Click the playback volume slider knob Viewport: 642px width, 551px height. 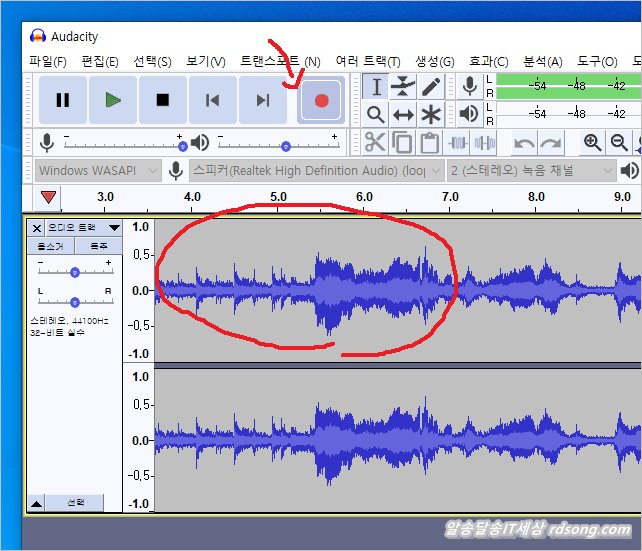coord(286,146)
